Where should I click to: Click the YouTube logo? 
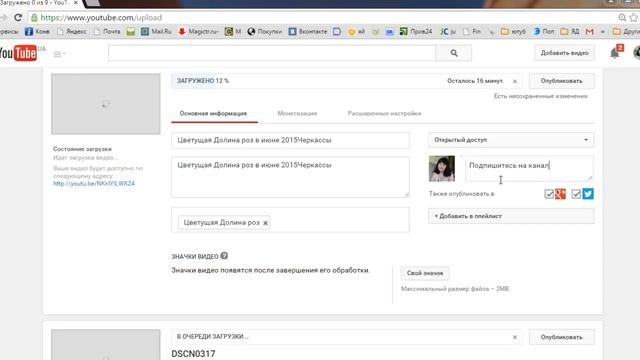pyautogui.click(x=19, y=53)
